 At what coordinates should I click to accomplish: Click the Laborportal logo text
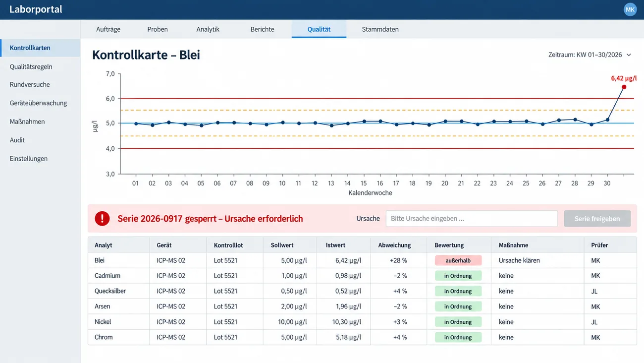point(36,9)
